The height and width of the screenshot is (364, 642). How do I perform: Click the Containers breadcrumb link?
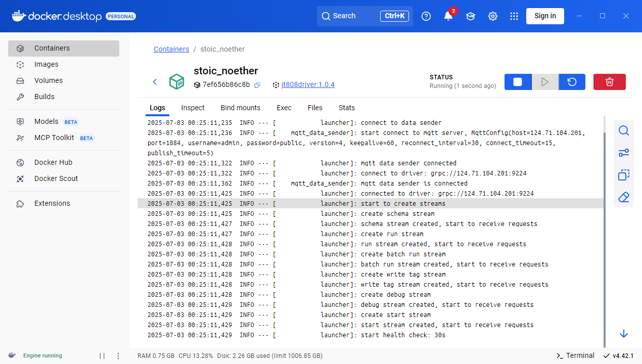click(x=171, y=49)
